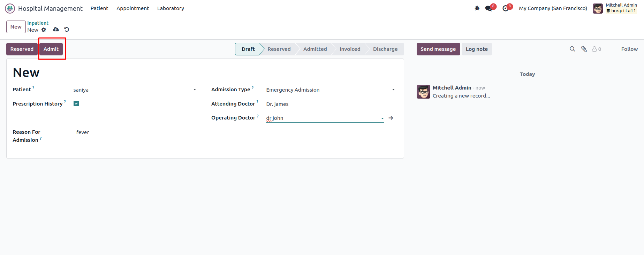Discard changes with the undo arrow icon
Viewport: 644px width, 255px height.
pos(67,30)
